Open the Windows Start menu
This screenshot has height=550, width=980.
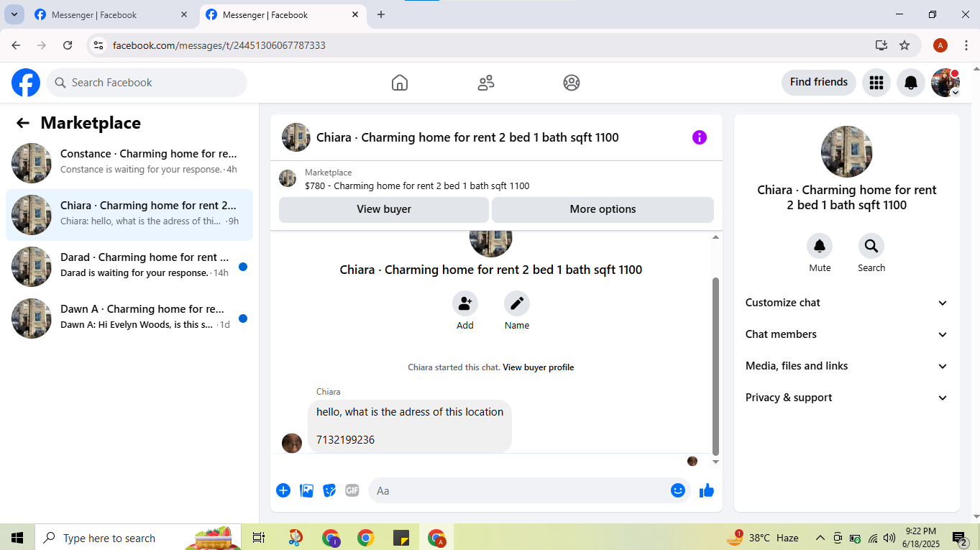[17, 538]
